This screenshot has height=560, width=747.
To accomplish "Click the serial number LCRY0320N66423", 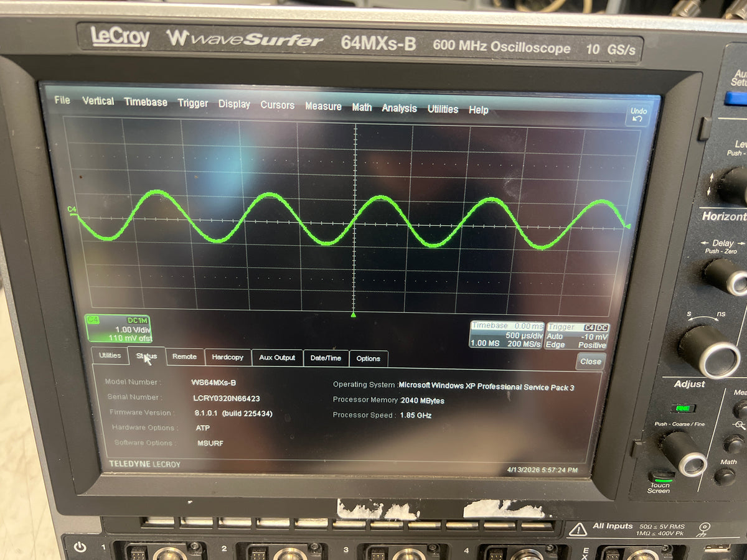I will 226,398.
